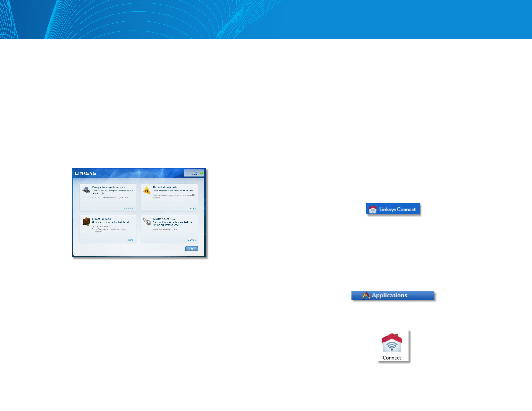Click Change under Guest access

(x=131, y=240)
